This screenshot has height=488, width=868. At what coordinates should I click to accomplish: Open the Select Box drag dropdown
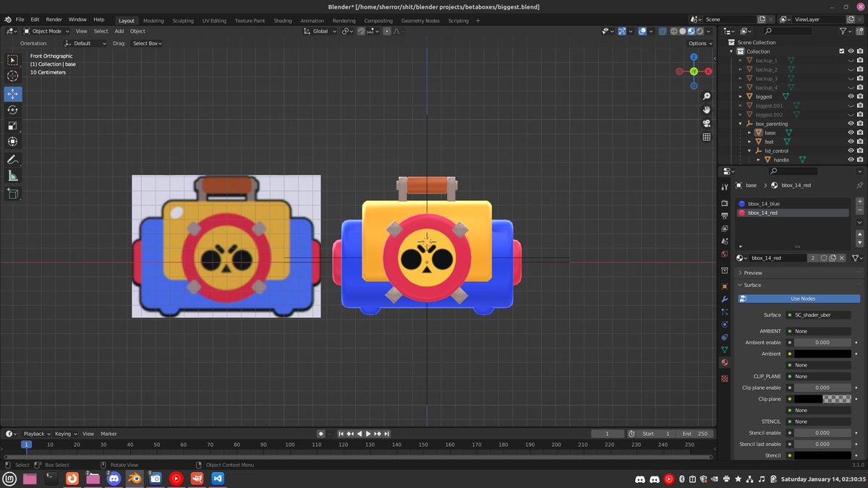pos(147,43)
